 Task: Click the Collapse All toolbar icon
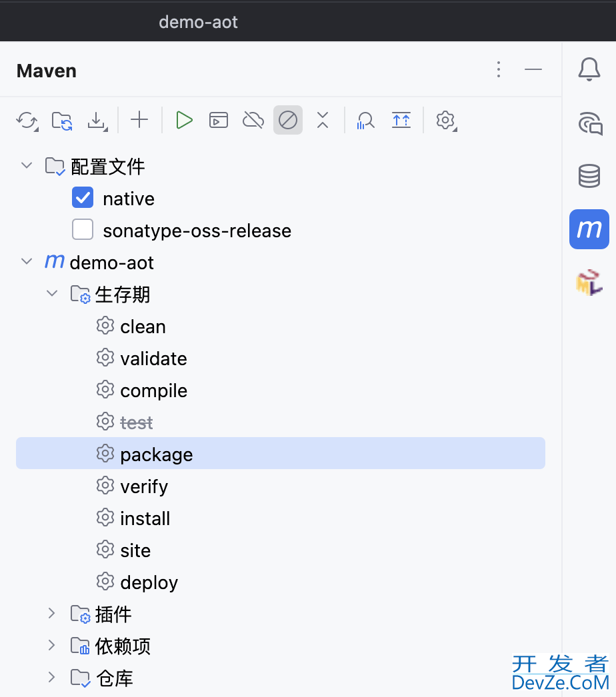pos(323,121)
